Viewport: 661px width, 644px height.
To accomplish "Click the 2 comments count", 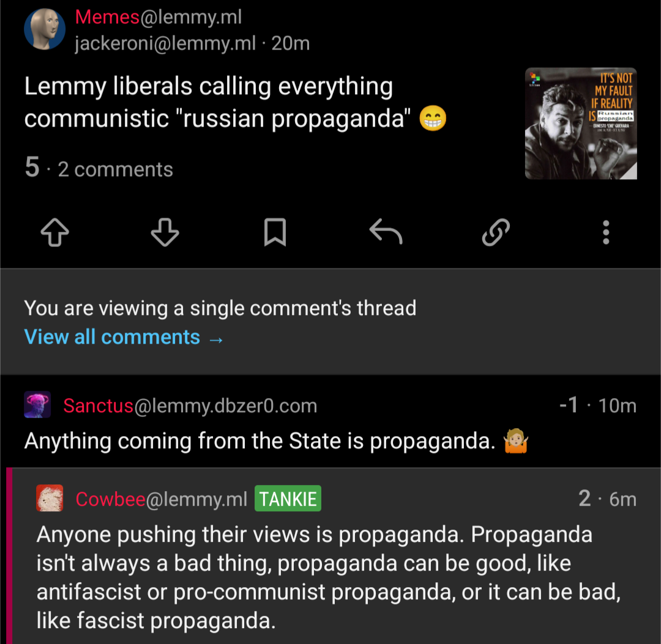I will pyautogui.click(x=115, y=169).
